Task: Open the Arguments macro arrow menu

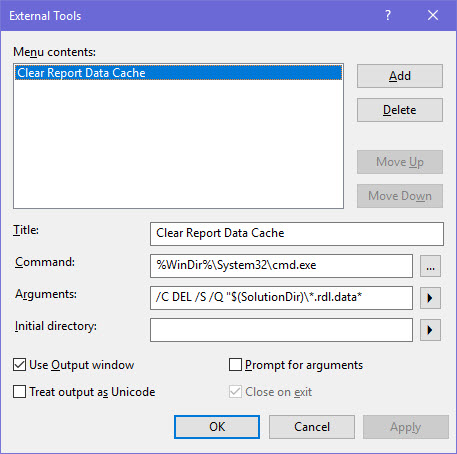Action: [x=430, y=298]
